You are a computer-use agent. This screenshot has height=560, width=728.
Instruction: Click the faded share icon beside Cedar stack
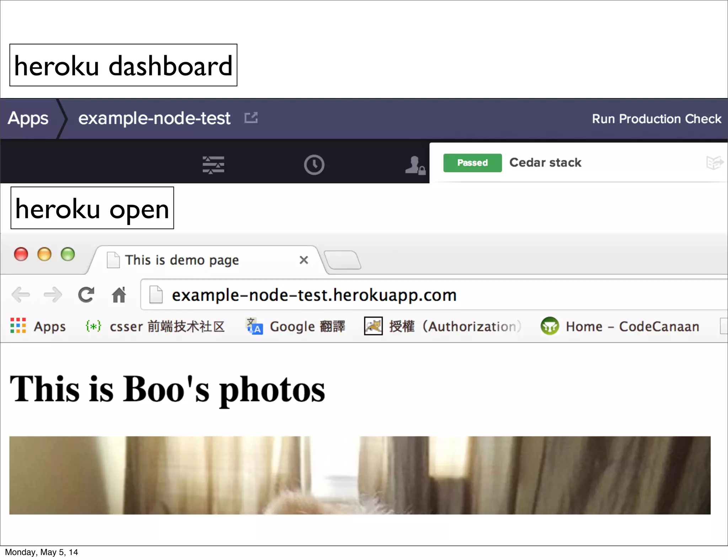pyautogui.click(x=714, y=163)
